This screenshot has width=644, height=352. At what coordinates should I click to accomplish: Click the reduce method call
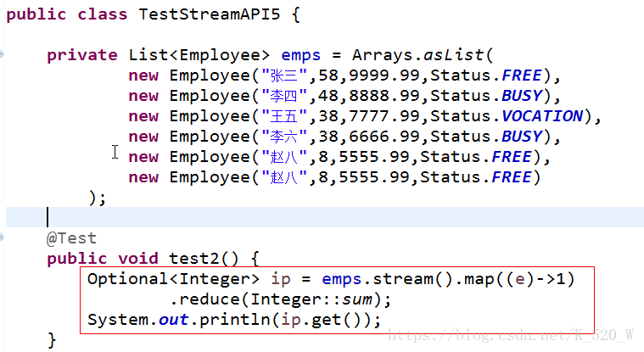pos(210,299)
